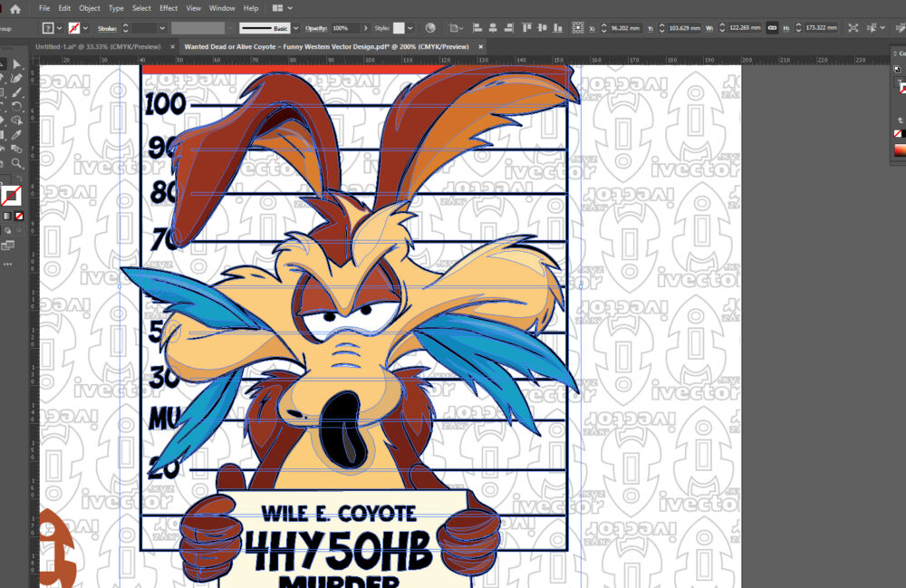Viewport: 906px width, 588px height.
Task: Click Vertical Align Center icon
Action: (x=542, y=28)
